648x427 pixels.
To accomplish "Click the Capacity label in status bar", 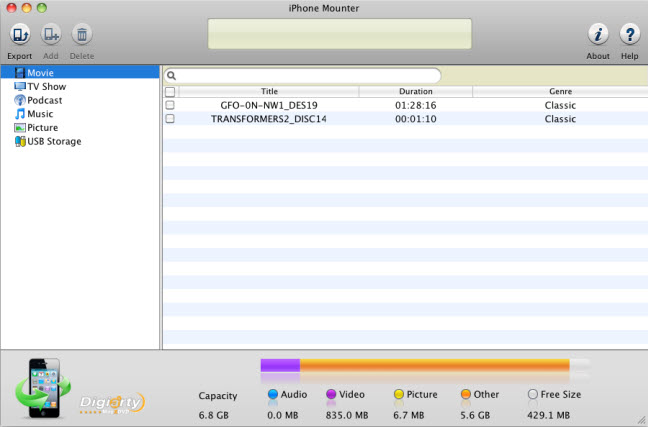I will [x=218, y=396].
